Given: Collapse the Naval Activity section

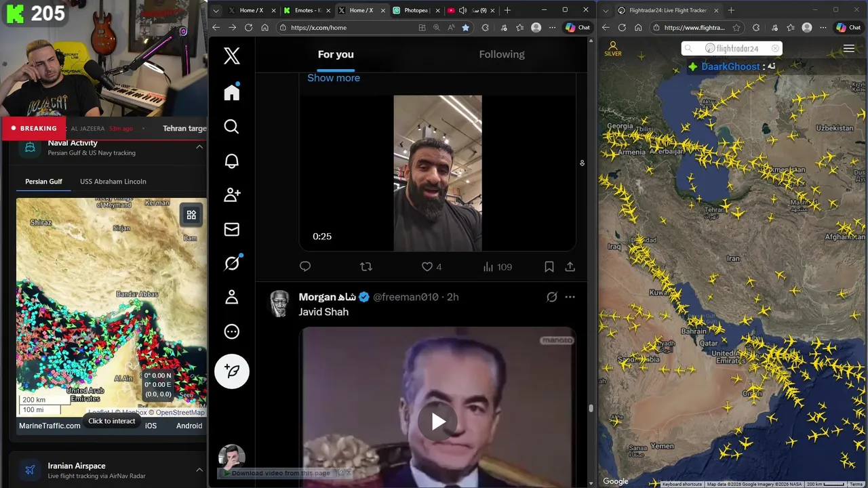Looking at the screenshot, I should (x=199, y=146).
